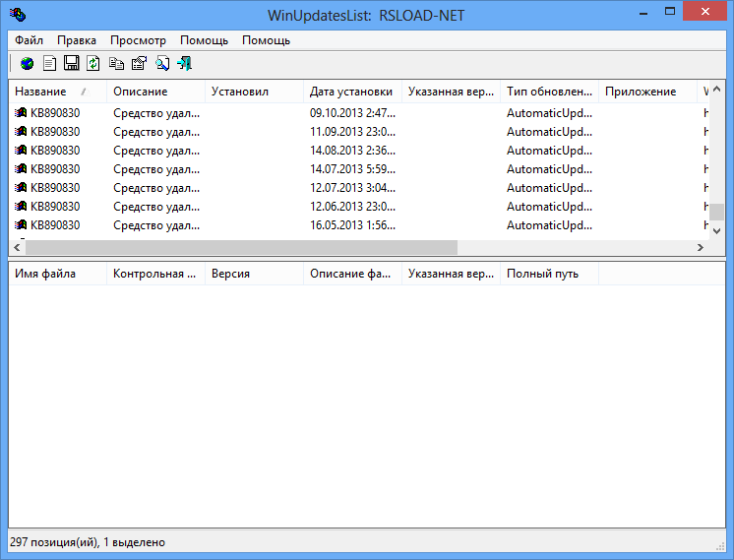Image resolution: width=734 pixels, height=560 pixels.
Task: Click Средство удал... in the 12.07.2013 row
Action: 156,188
